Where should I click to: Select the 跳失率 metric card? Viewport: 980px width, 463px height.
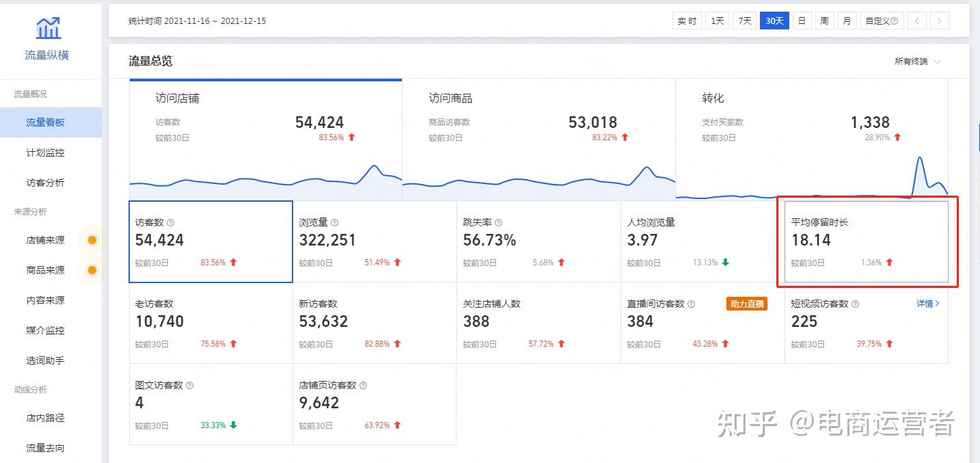tap(539, 241)
